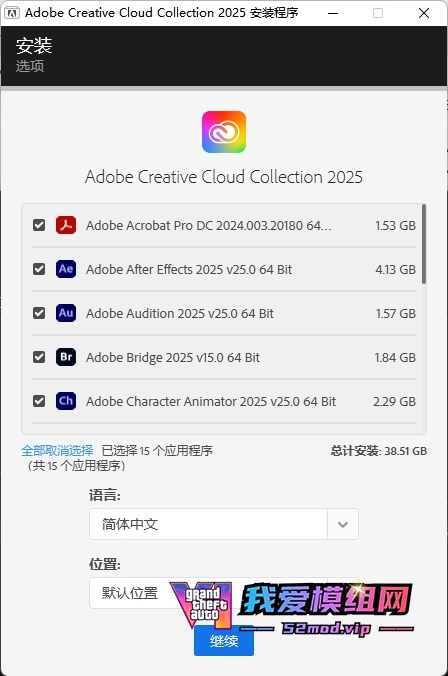Click the After Effects Ae icon
The width and height of the screenshot is (448, 676).
tap(66, 269)
